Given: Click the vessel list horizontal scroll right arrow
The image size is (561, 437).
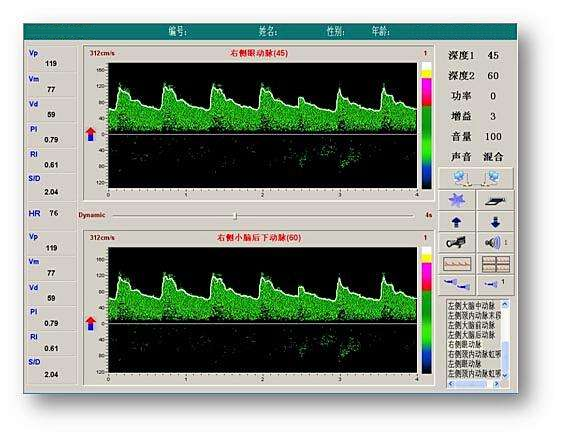Looking at the screenshot, I should click(496, 384).
